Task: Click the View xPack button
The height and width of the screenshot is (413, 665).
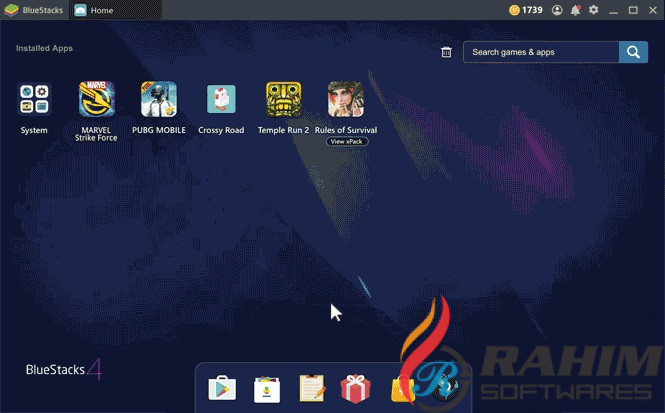Action: [x=347, y=142]
